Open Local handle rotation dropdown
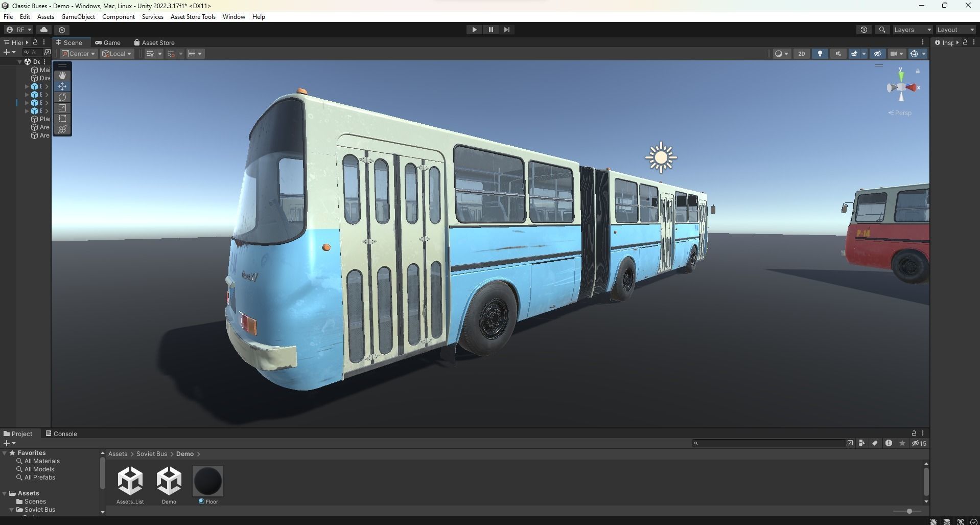 (x=117, y=54)
